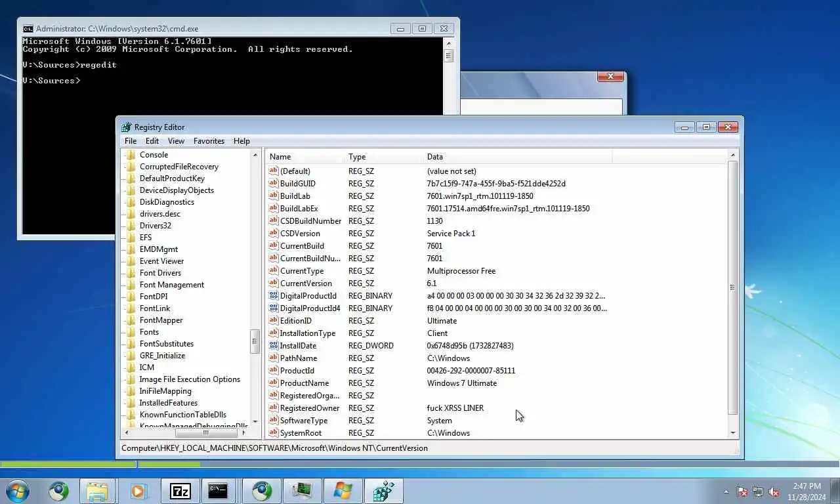
Task: Sort values by the Type column header
Action: (x=385, y=157)
